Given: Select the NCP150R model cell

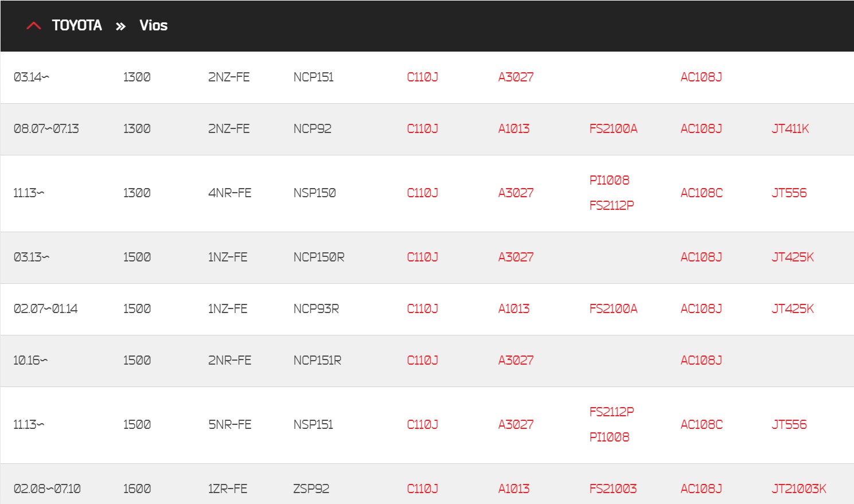Looking at the screenshot, I should pos(319,257).
